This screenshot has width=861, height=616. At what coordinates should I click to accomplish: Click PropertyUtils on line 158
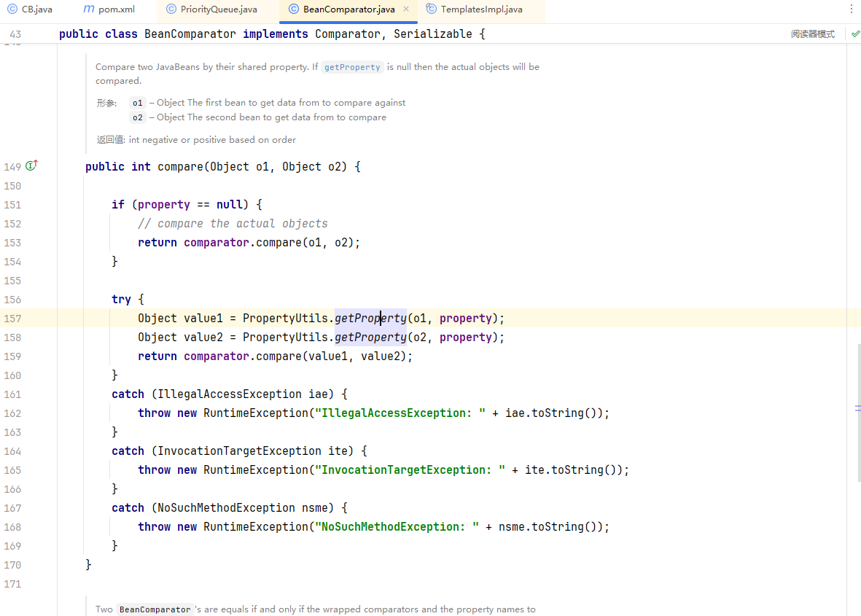coord(287,338)
